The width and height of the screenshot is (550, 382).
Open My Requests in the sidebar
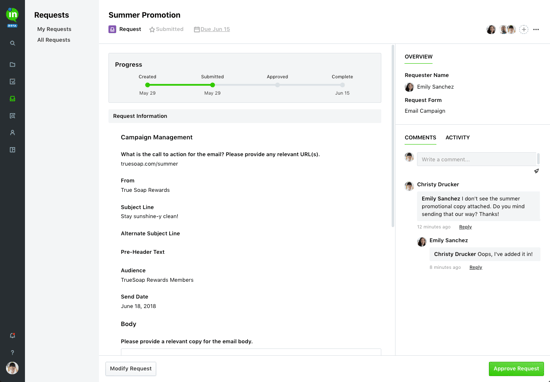(x=54, y=29)
